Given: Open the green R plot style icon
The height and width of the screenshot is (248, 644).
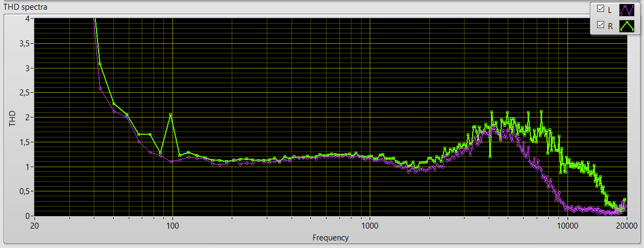Looking at the screenshot, I should [627, 25].
